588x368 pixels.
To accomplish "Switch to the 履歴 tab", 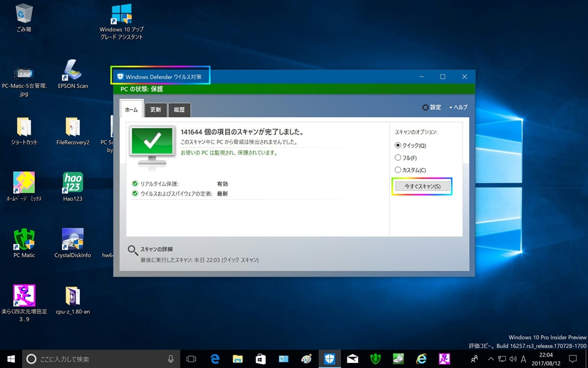I will tap(179, 110).
